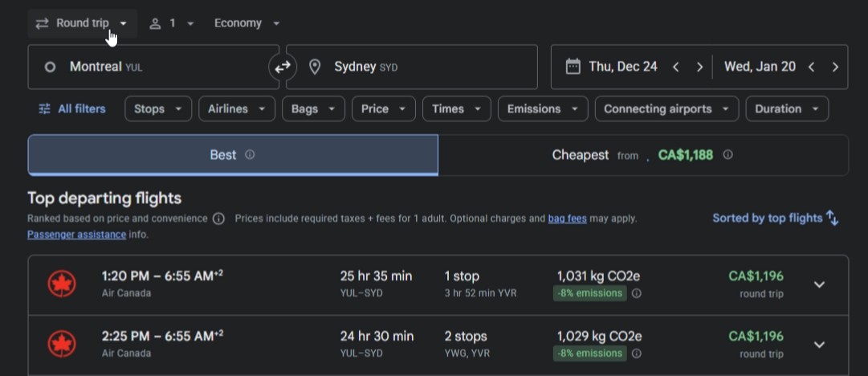
Task: Click the Montreal origin input field
Action: [x=153, y=67]
